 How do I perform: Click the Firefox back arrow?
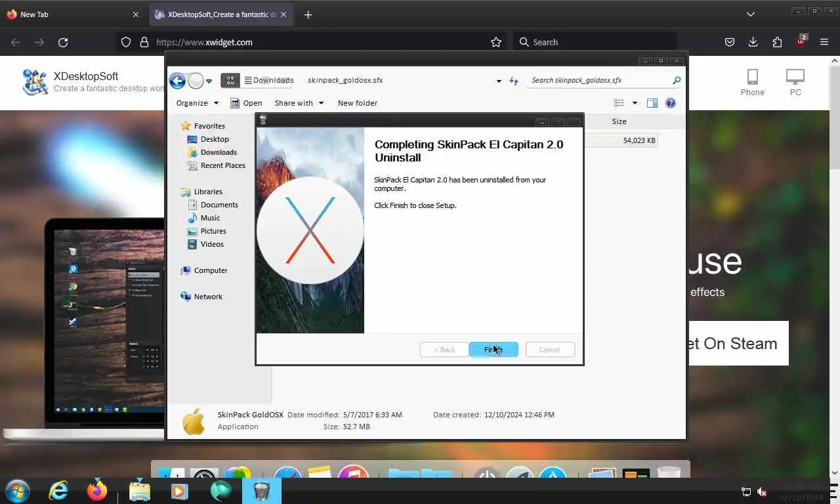click(16, 42)
